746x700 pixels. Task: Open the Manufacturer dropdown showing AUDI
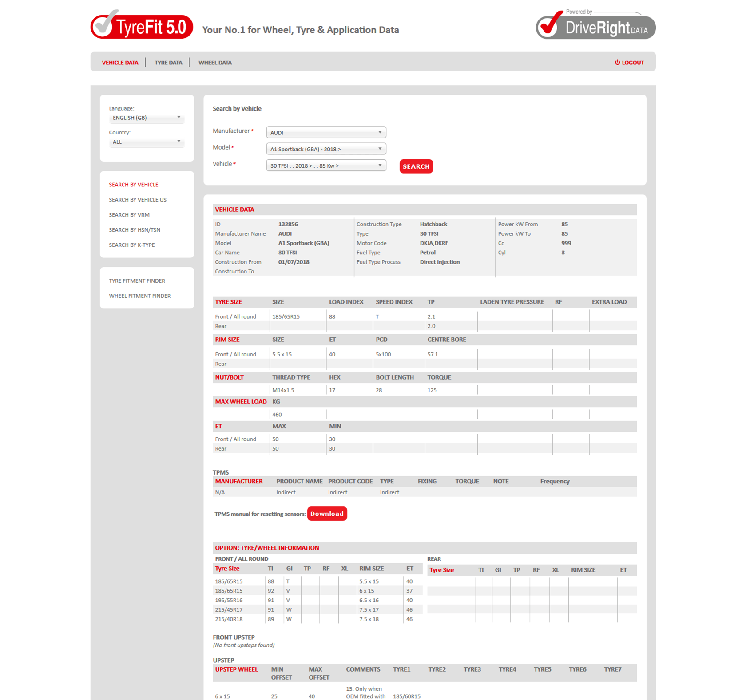pos(326,132)
